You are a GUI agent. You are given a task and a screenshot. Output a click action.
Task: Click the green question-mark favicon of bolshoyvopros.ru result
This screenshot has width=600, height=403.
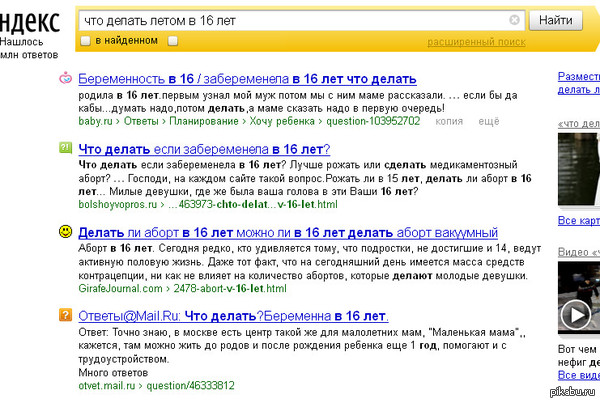pyautogui.click(x=65, y=148)
